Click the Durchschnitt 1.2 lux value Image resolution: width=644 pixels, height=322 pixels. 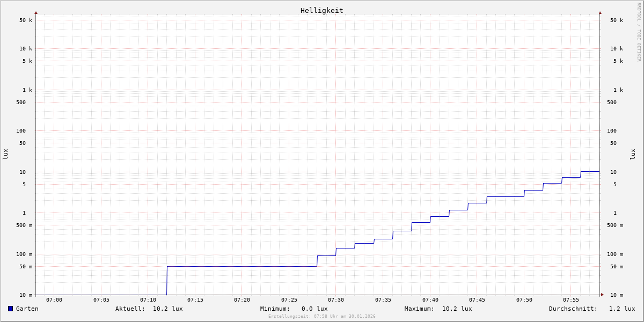coord(621,309)
